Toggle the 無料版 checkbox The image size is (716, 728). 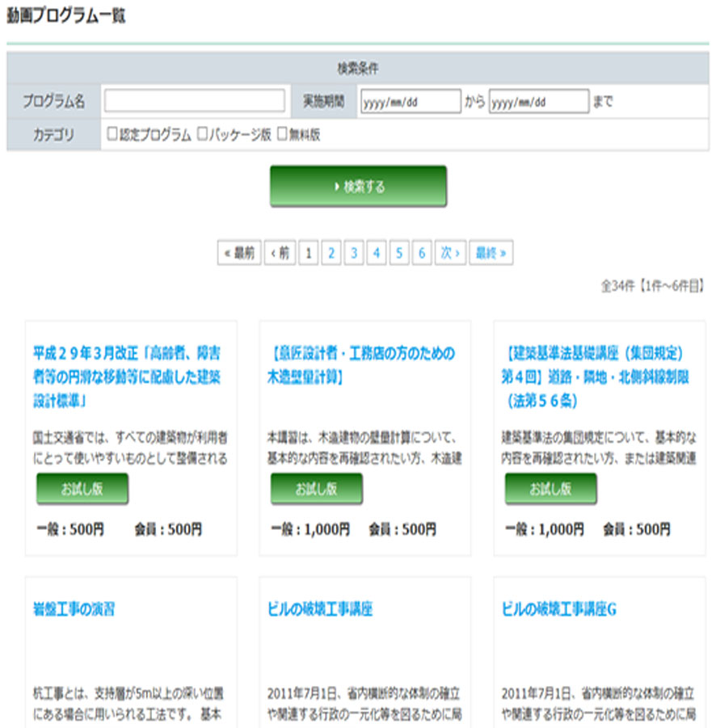pos(282,134)
